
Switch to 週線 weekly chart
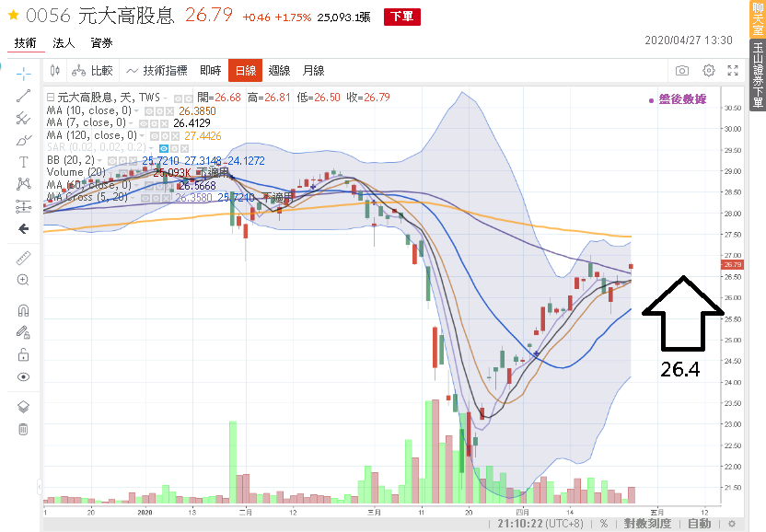[279, 71]
